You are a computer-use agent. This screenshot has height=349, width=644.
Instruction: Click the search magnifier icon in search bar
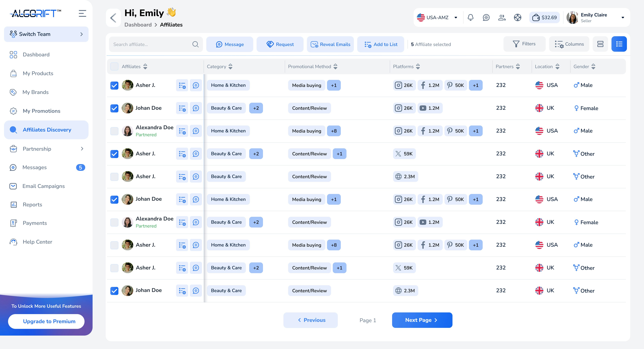tap(195, 44)
